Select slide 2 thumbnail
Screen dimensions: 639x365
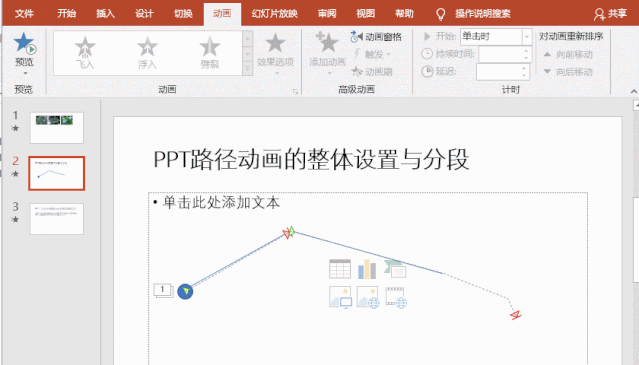[x=57, y=173]
